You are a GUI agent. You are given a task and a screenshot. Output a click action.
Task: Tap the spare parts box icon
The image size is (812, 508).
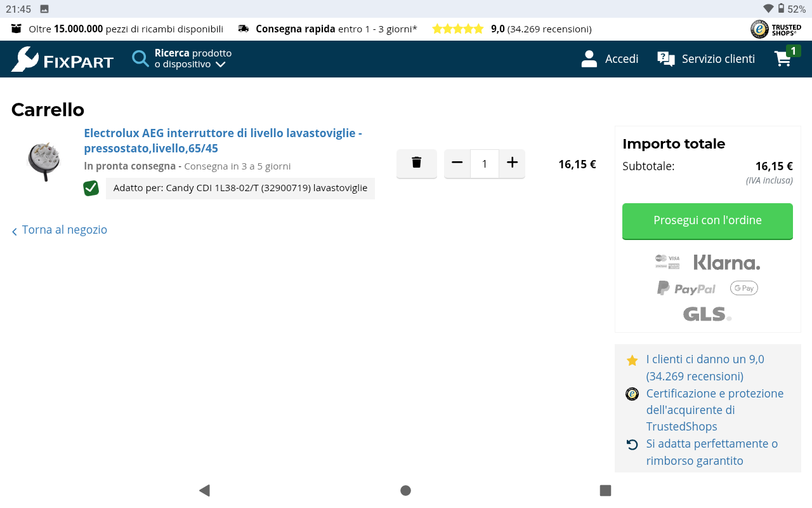coord(16,29)
